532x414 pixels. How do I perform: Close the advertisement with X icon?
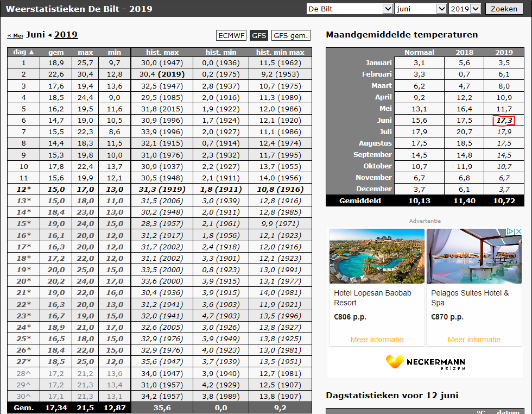518,231
